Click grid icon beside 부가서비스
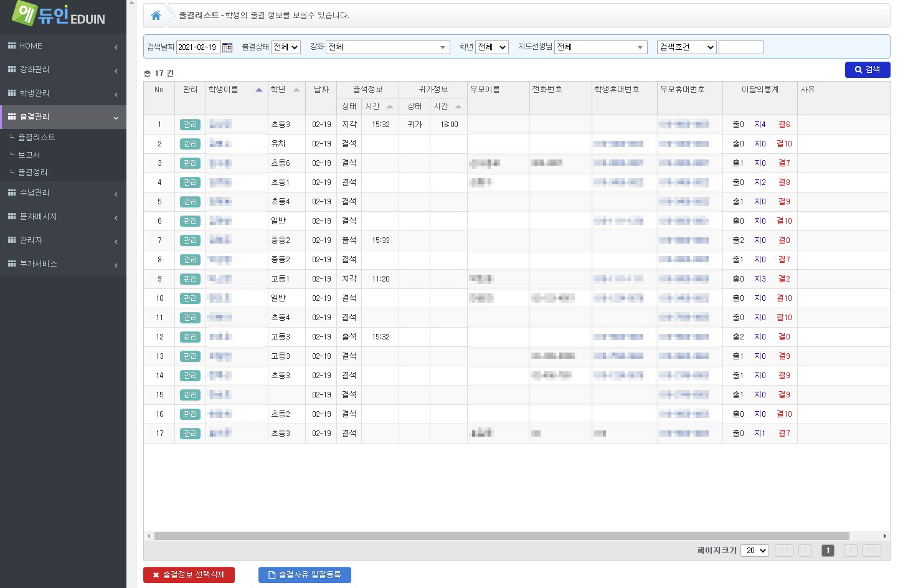Screen dimensions: 908x588 (12, 263)
